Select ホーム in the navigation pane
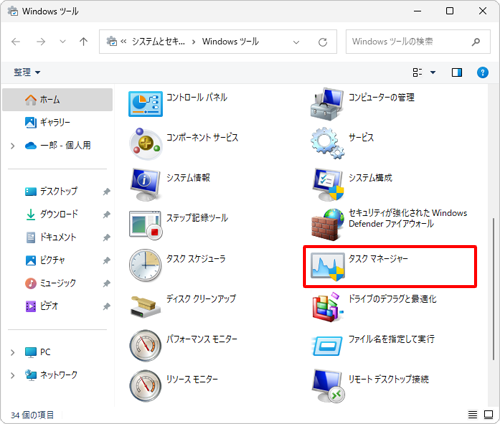500x424 pixels. (x=57, y=99)
